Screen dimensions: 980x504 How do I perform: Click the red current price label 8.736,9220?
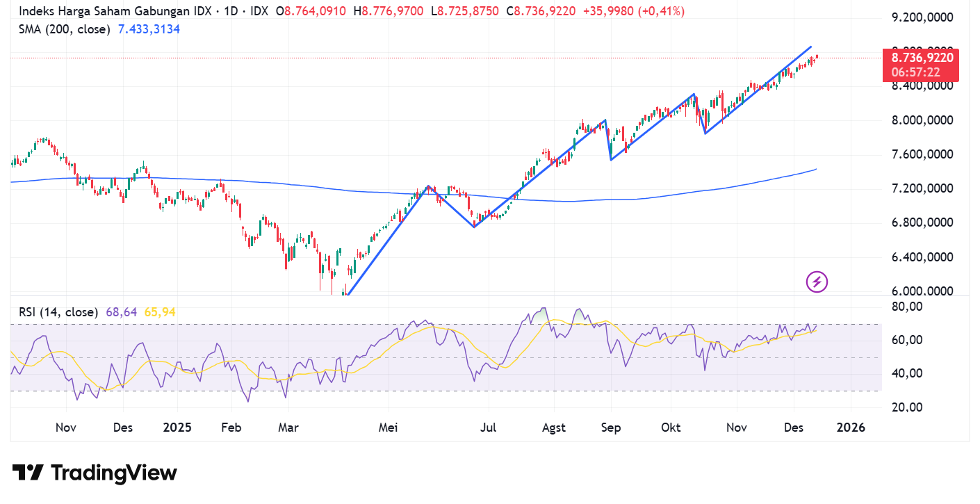pos(922,58)
